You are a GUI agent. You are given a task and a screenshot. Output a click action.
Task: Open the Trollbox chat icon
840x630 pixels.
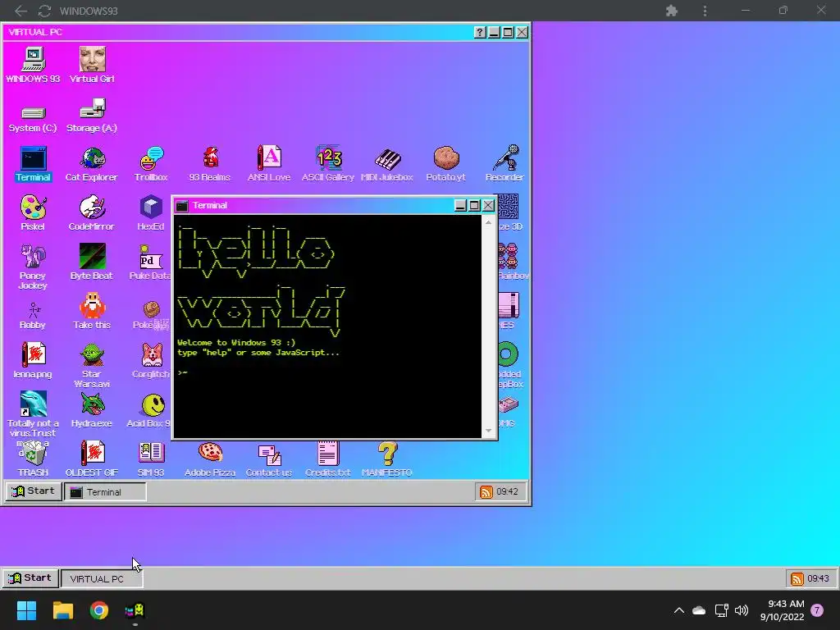click(151, 164)
